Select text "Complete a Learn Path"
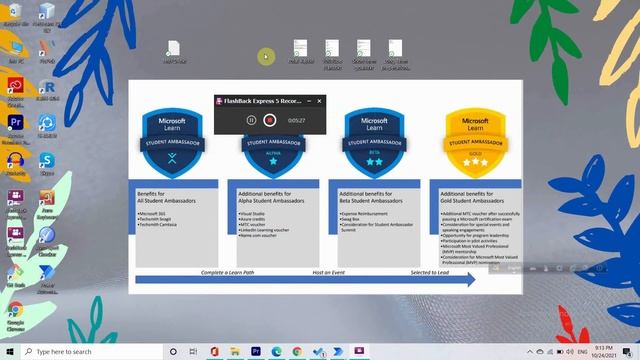640x360 pixels. 227,272
